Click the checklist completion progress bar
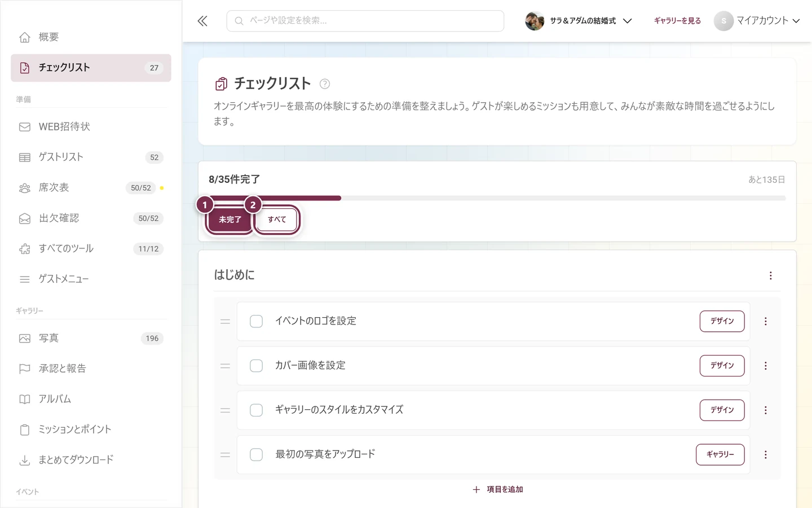This screenshot has height=508, width=812. [x=497, y=198]
